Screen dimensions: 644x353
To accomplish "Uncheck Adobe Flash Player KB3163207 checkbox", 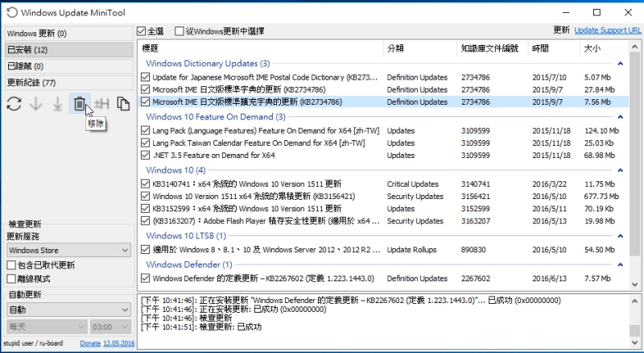I will point(145,221).
